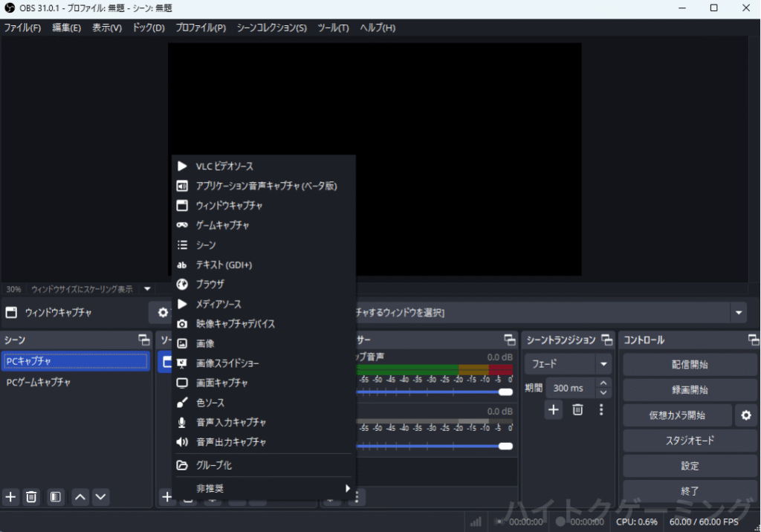Open the 編集(E) menu

point(66,27)
